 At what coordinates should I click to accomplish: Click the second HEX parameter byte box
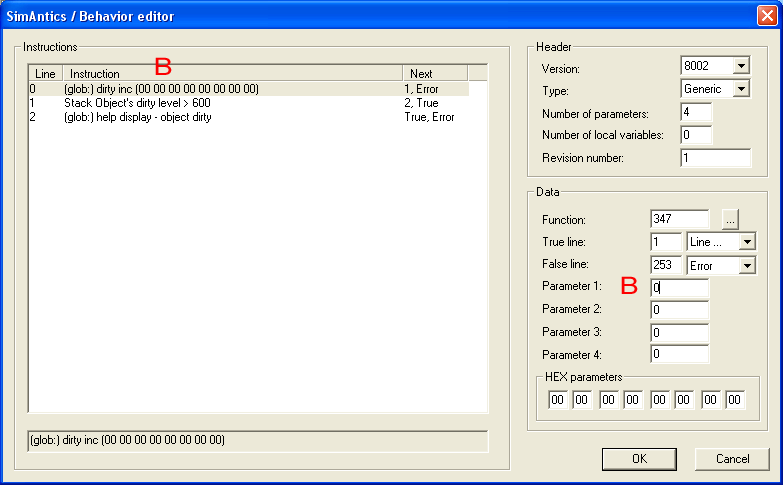pos(582,400)
